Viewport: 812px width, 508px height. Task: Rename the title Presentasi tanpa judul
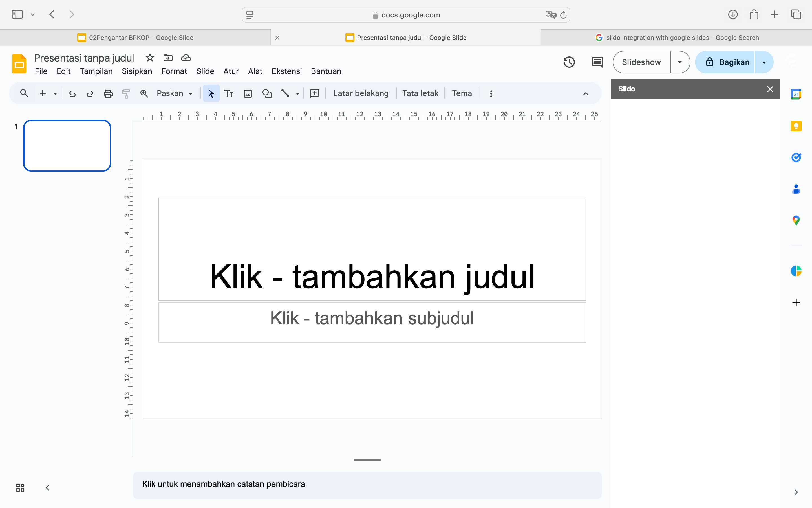click(x=84, y=58)
